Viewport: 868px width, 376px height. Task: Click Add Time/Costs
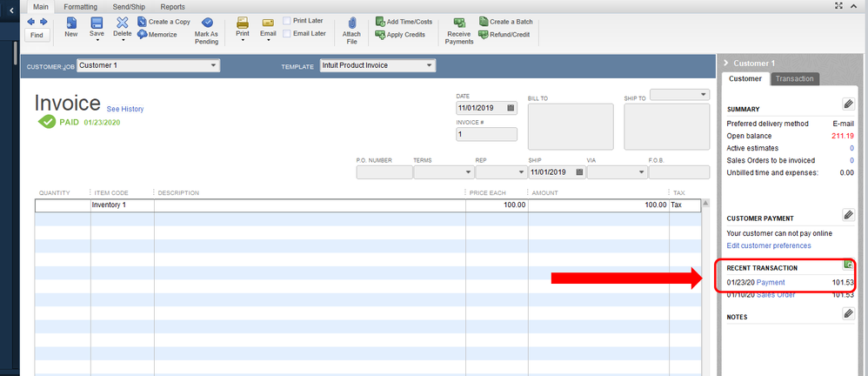pyautogui.click(x=404, y=22)
